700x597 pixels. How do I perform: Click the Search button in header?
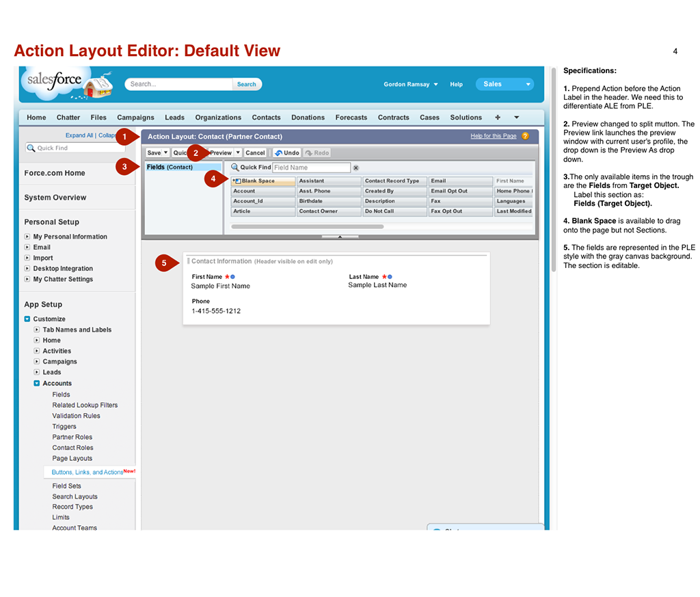pyautogui.click(x=246, y=84)
